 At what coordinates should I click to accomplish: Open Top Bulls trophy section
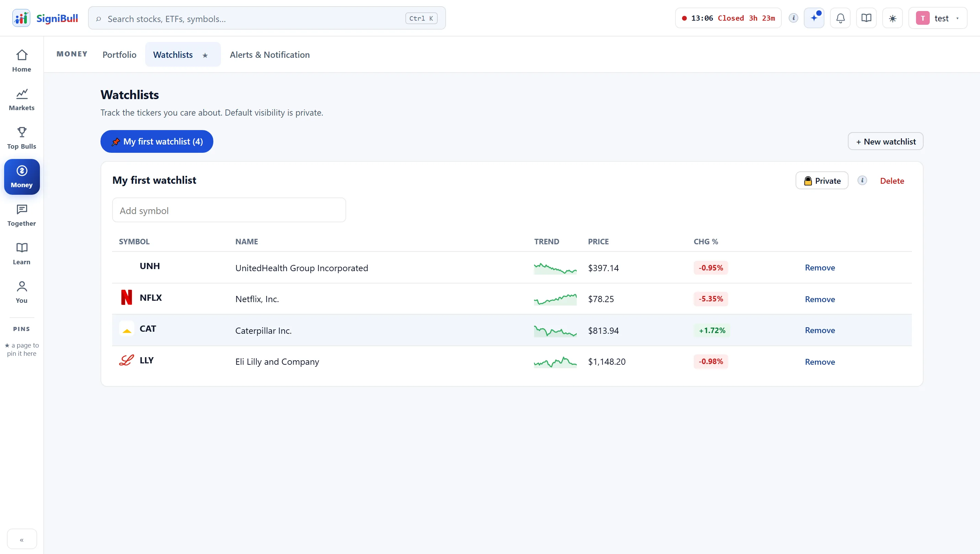point(22,138)
